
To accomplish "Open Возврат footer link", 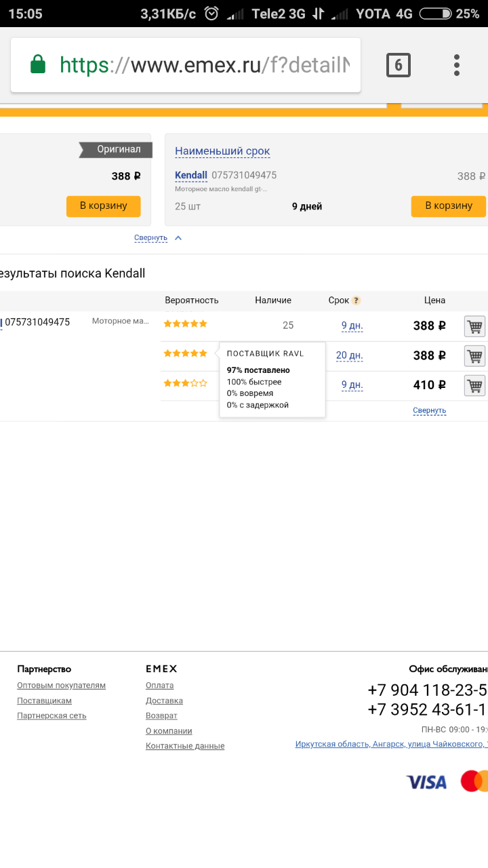I will [x=161, y=715].
